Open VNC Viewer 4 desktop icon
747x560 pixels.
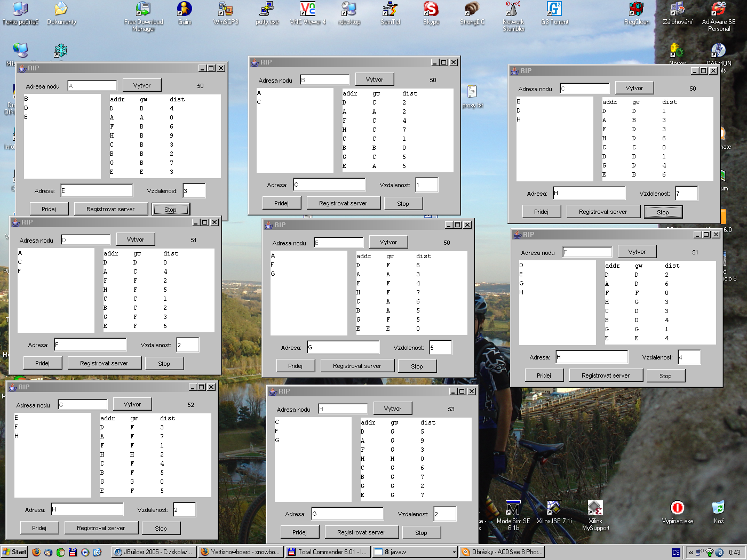click(308, 10)
